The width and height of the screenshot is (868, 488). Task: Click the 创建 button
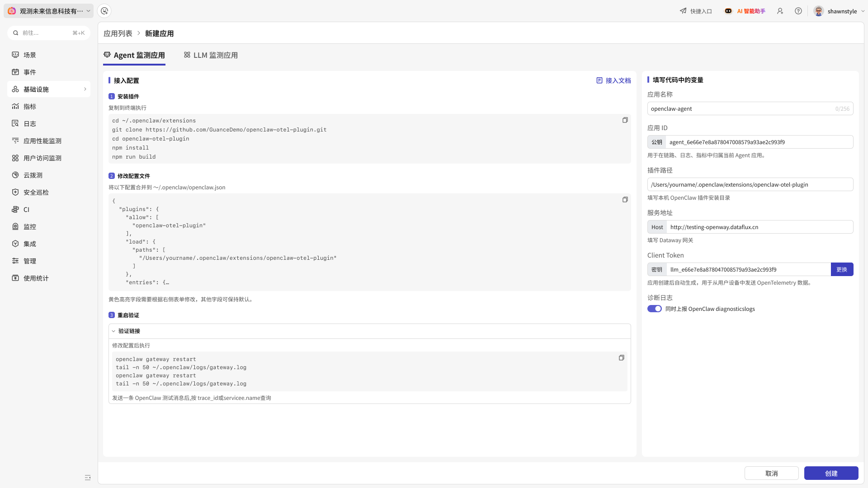click(831, 473)
